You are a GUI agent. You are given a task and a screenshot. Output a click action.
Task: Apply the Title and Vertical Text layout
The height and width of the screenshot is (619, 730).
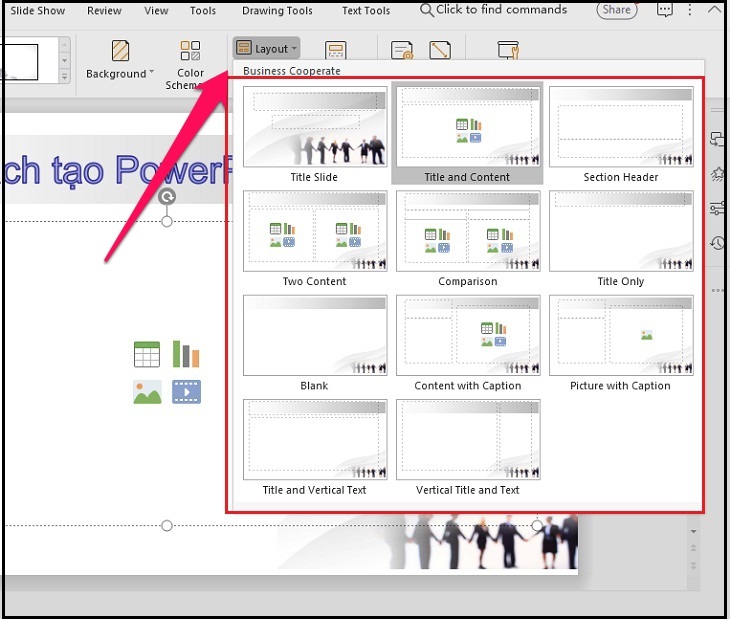click(x=315, y=447)
